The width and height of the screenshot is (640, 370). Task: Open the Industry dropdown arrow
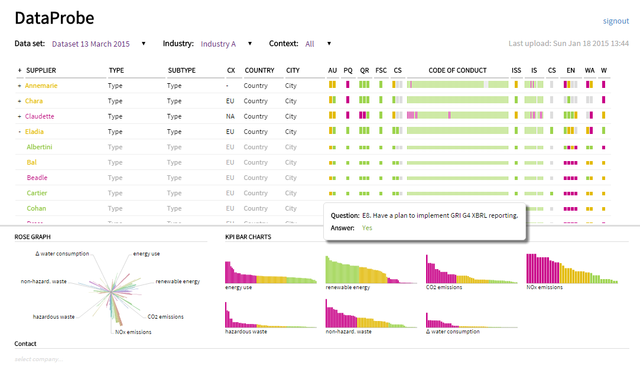[x=250, y=44]
